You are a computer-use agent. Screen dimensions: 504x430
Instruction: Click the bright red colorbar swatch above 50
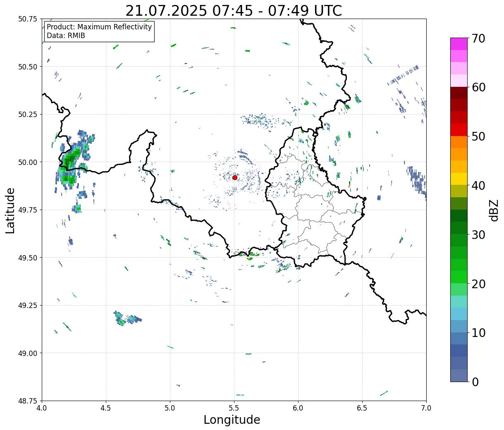coord(459,130)
